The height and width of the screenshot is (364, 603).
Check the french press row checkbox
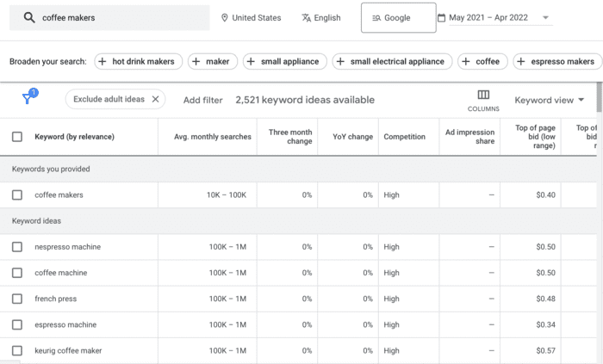pos(17,299)
